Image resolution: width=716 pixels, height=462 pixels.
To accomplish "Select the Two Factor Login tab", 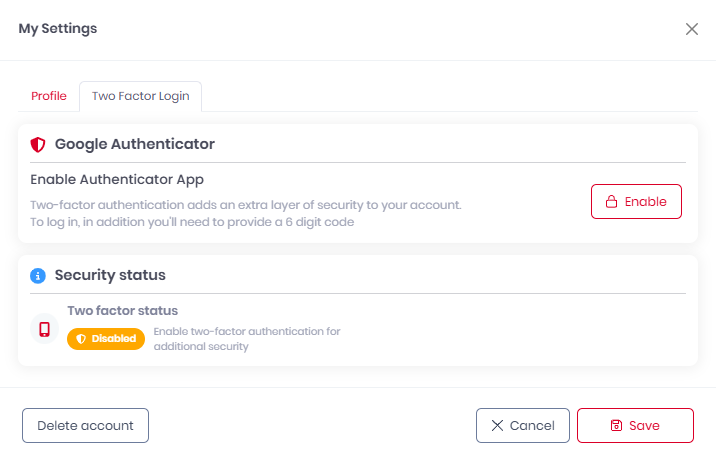I will [x=140, y=96].
